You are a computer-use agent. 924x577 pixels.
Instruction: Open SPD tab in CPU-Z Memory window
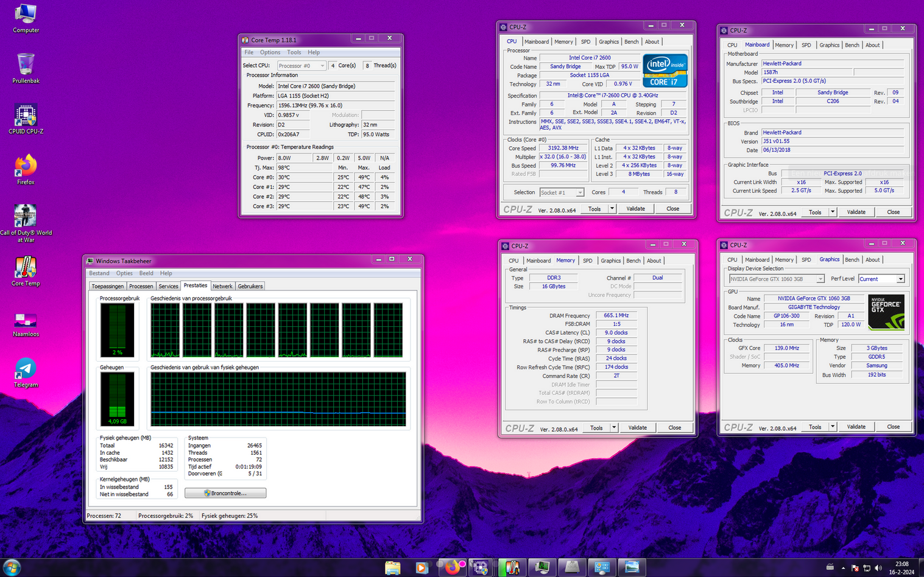tap(587, 261)
